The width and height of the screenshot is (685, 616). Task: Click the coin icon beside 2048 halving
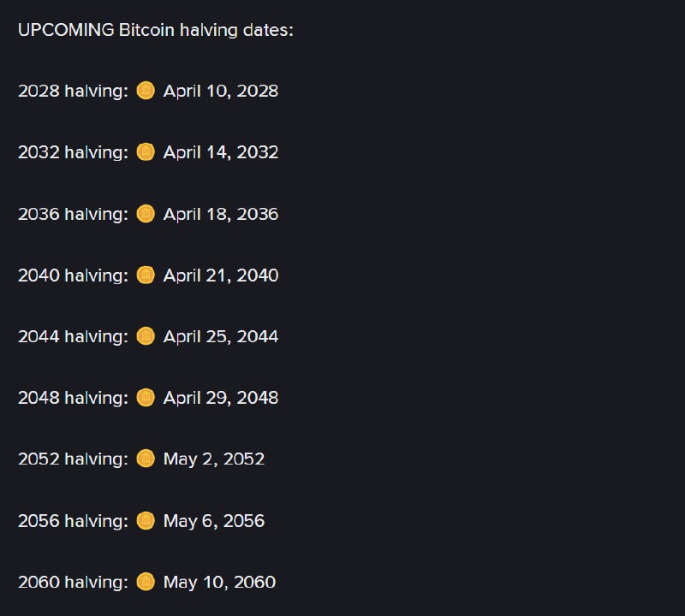click(x=146, y=397)
